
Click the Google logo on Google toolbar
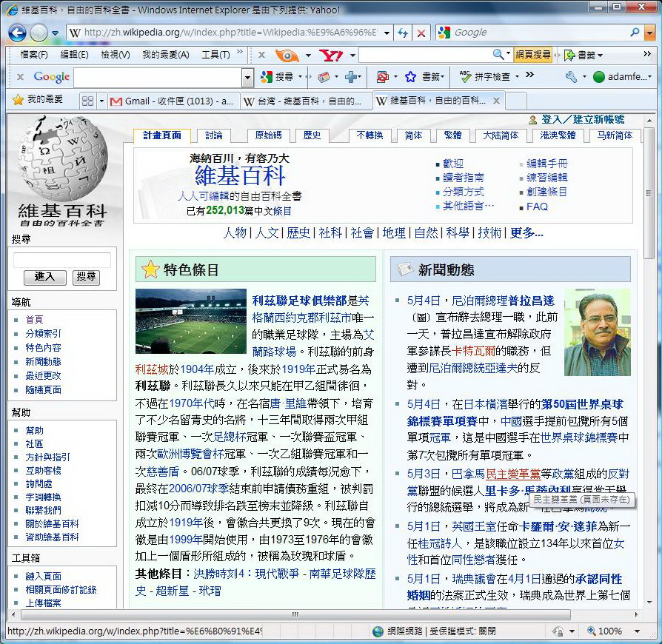tap(52, 77)
